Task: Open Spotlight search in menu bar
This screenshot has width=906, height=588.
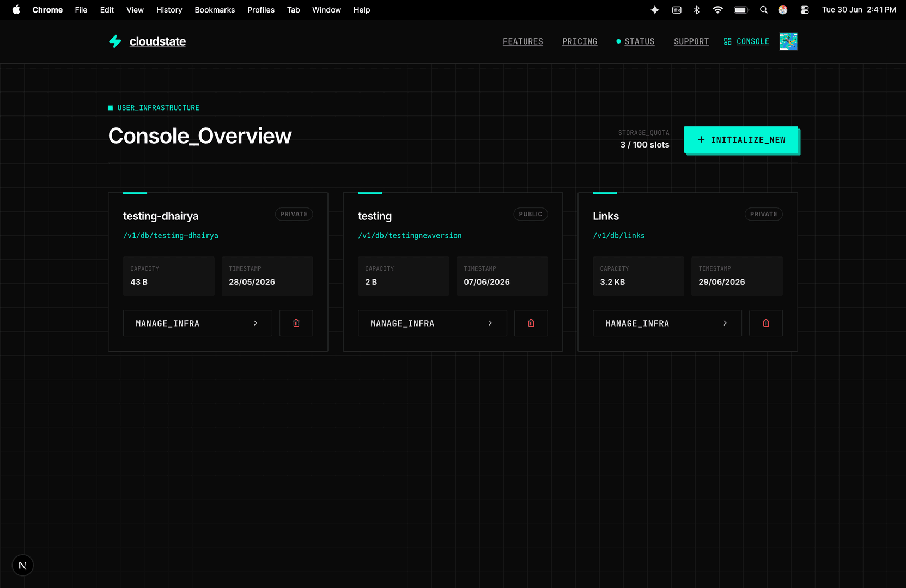Action: coord(764,10)
